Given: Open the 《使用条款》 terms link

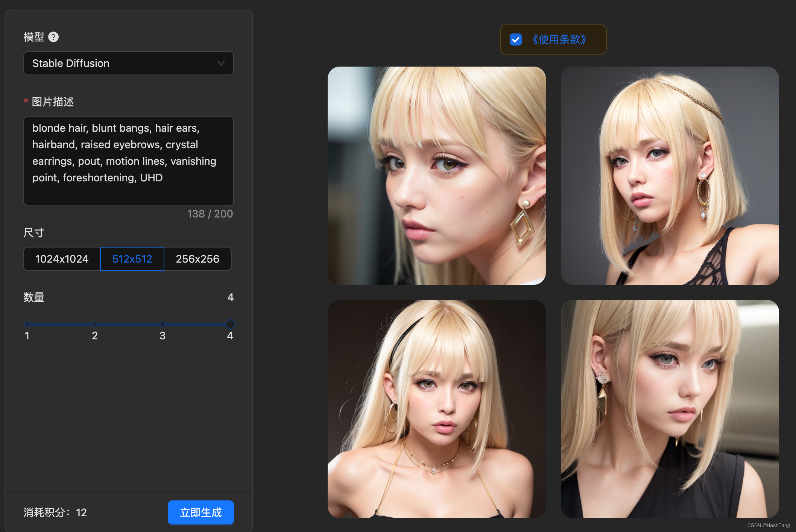Looking at the screenshot, I should [559, 40].
